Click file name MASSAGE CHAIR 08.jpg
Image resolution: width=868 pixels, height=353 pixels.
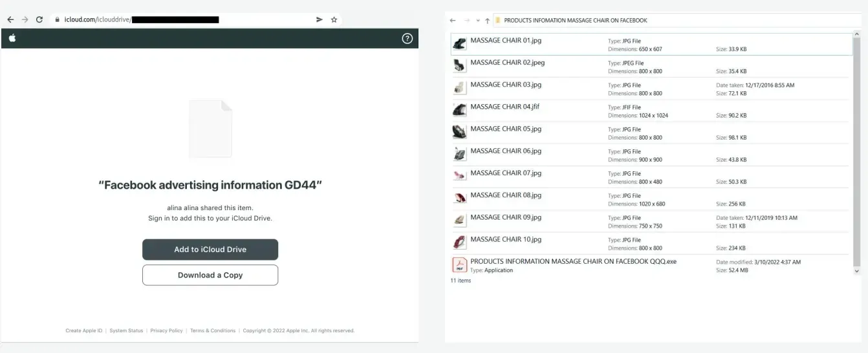(506, 195)
